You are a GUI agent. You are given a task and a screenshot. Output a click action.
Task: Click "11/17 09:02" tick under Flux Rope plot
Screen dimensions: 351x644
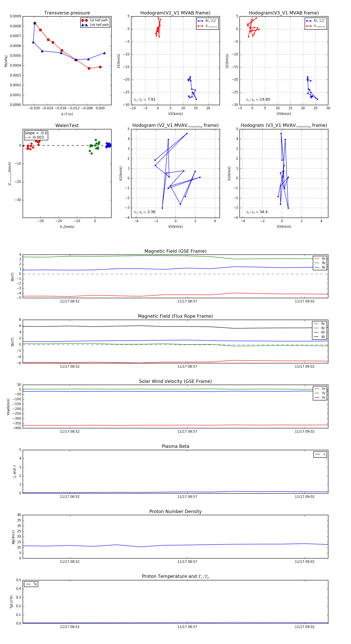pos(305,366)
